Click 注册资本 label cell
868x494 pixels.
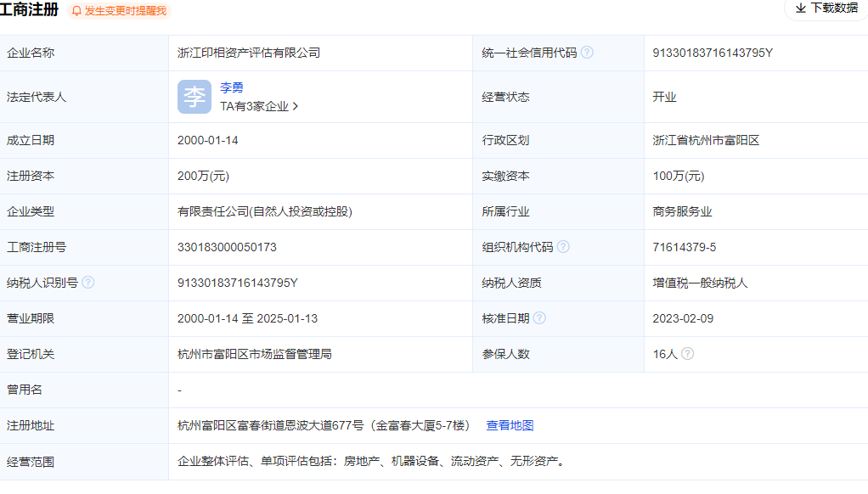click(x=84, y=176)
